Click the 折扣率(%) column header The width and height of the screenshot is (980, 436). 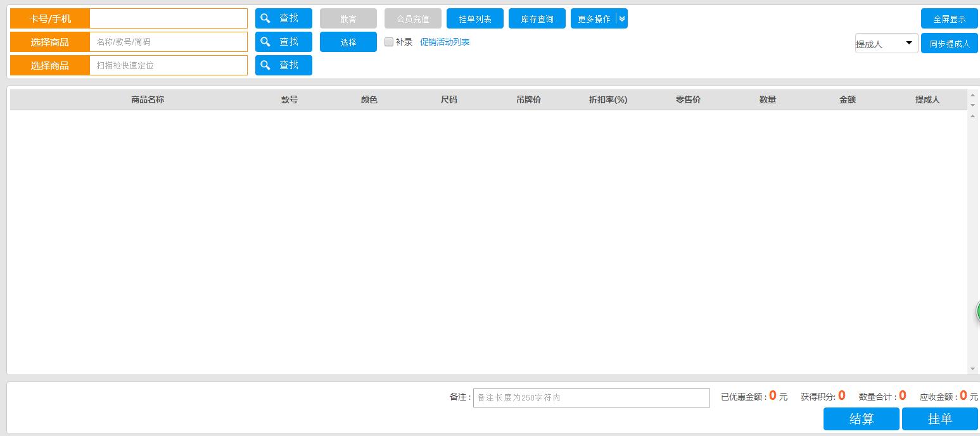click(x=607, y=99)
